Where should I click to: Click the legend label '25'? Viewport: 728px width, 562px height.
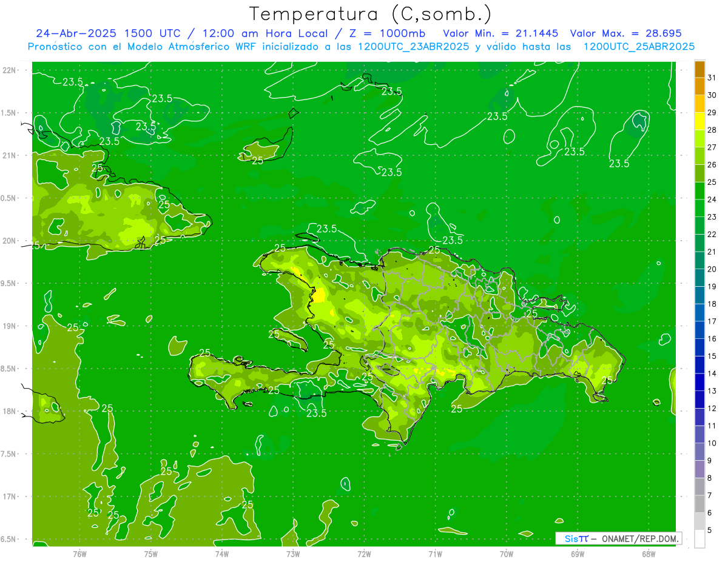point(712,182)
